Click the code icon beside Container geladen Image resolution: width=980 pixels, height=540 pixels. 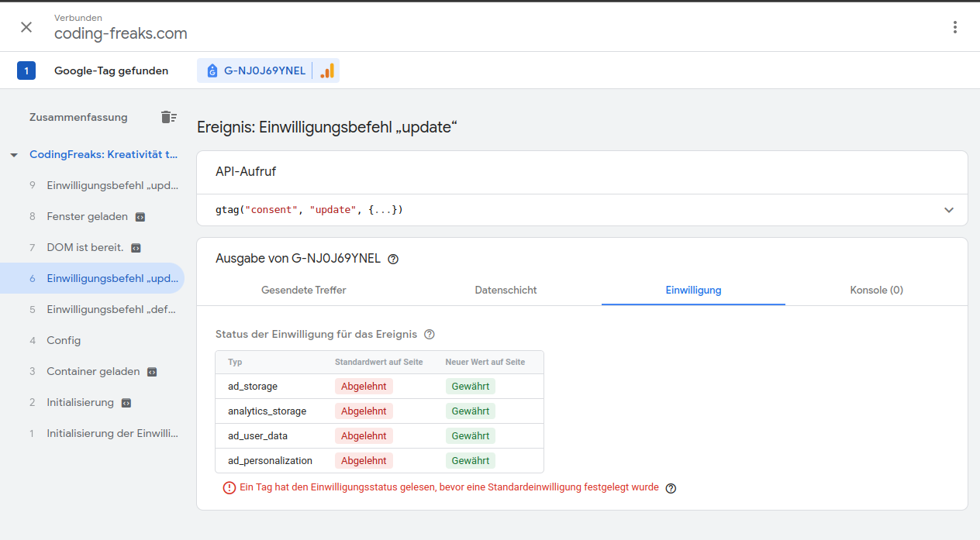pyautogui.click(x=152, y=371)
